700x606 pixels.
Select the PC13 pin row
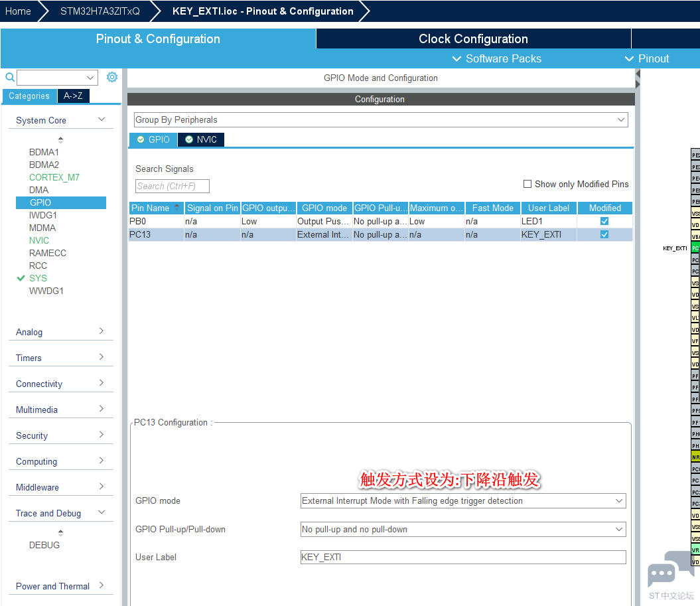(380, 234)
